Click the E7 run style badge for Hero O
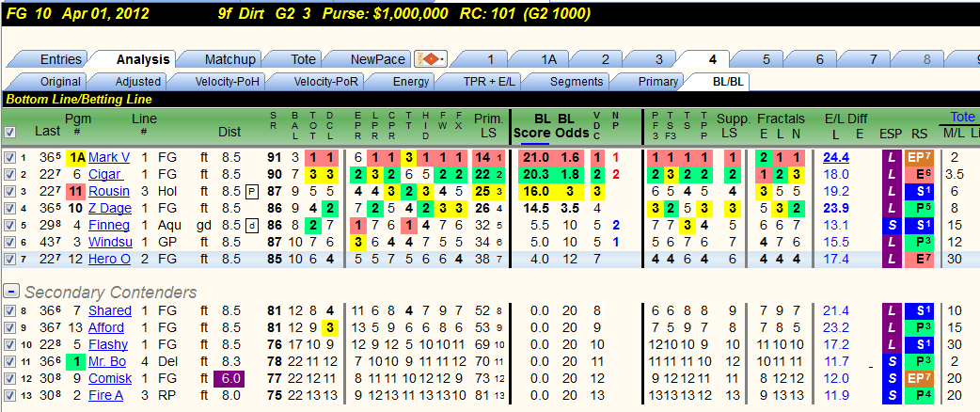980x412 pixels. (x=919, y=258)
